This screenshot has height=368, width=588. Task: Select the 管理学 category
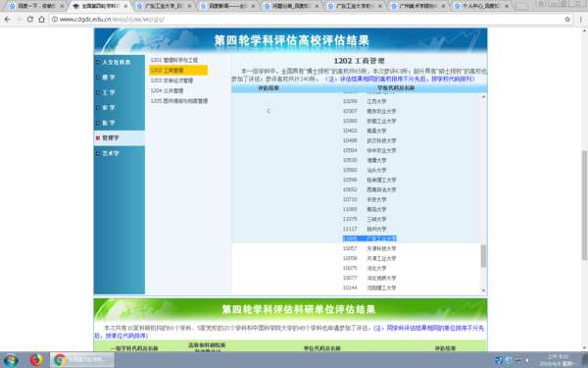pyautogui.click(x=111, y=137)
